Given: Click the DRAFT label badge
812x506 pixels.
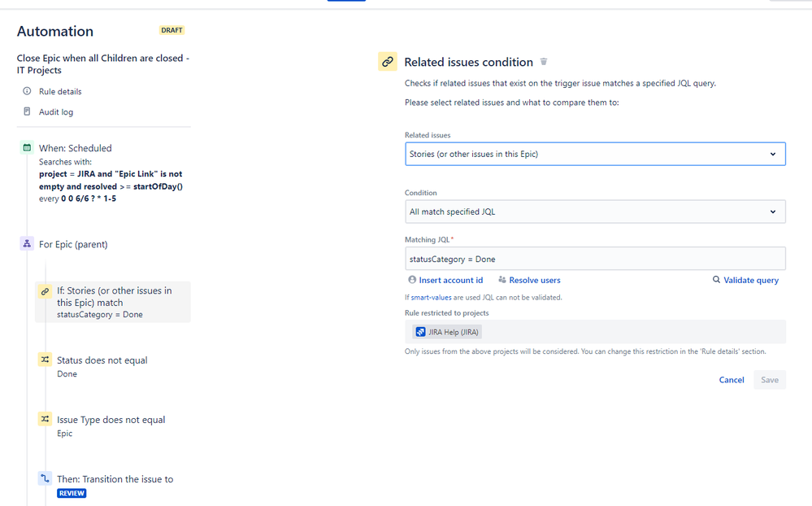Looking at the screenshot, I should 172,30.
